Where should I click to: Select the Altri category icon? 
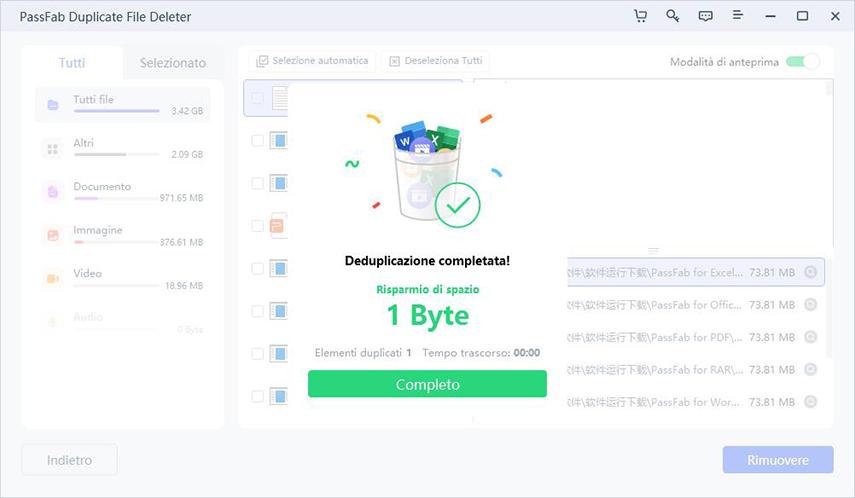coord(52,148)
